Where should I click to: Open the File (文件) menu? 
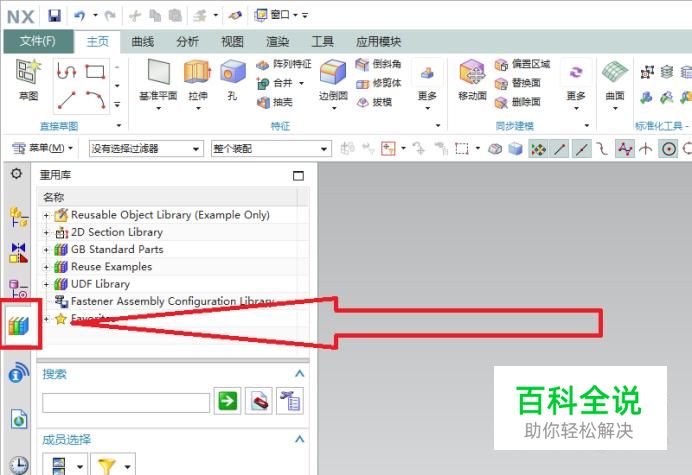point(38,41)
